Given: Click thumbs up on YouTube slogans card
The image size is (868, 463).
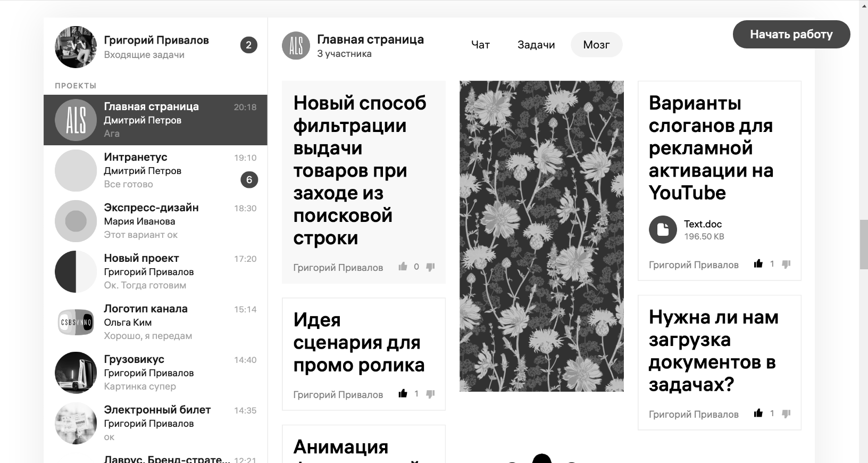Looking at the screenshot, I should click(758, 263).
